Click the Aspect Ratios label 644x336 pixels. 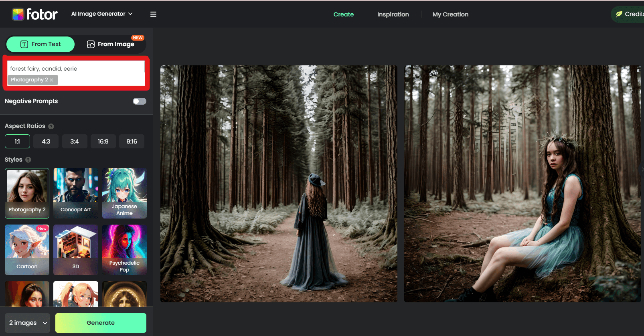25,126
